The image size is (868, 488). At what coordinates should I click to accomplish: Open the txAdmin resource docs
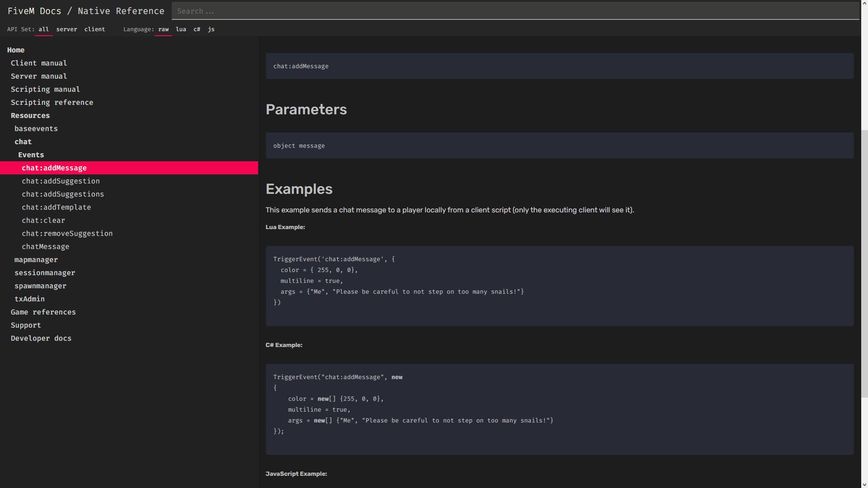click(x=29, y=299)
